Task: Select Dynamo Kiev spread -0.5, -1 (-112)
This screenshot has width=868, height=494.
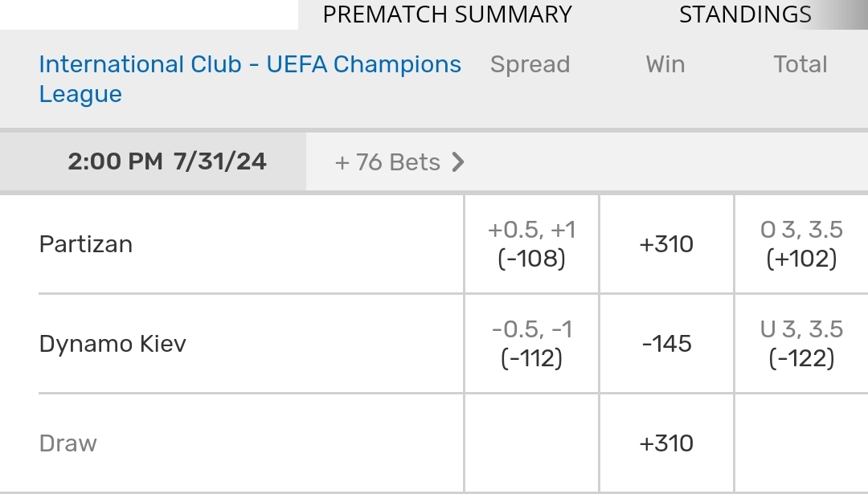Action: click(531, 344)
